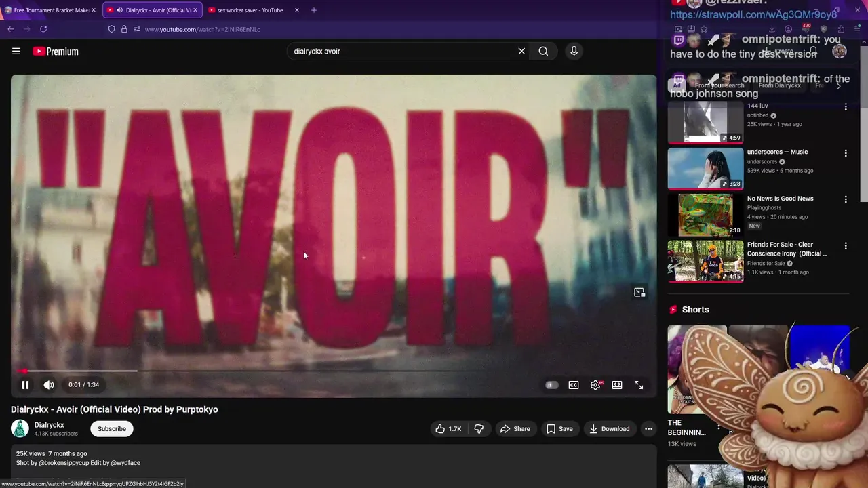This screenshot has width=868, height=488.
Task: Reload the current page
Action: tap(43, 29)
